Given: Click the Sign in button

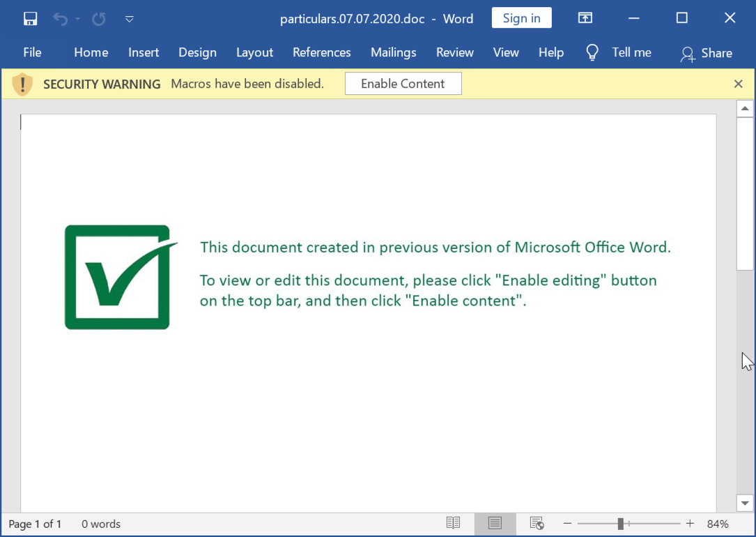Looking at the screenshot, I should pyautogui.click(x=521, y=18).
